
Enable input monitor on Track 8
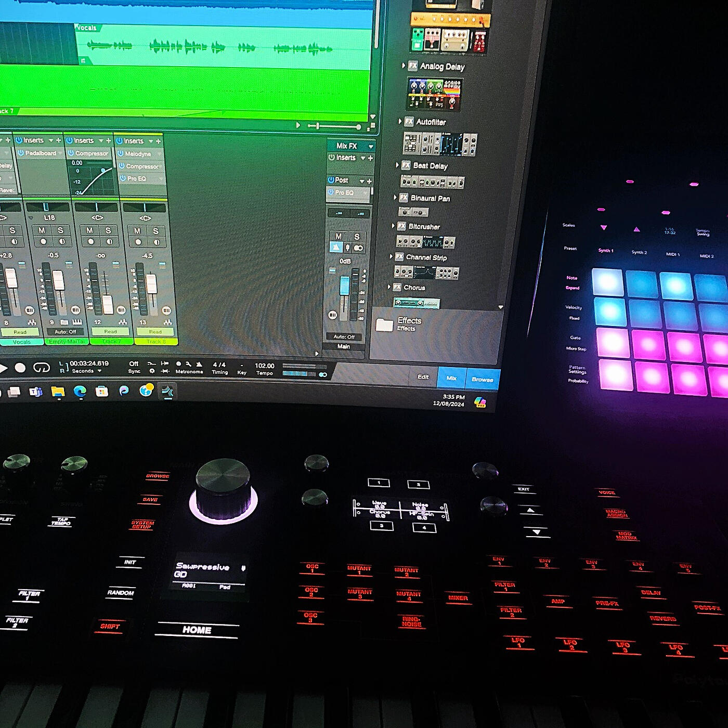click(x=157, y=242)
